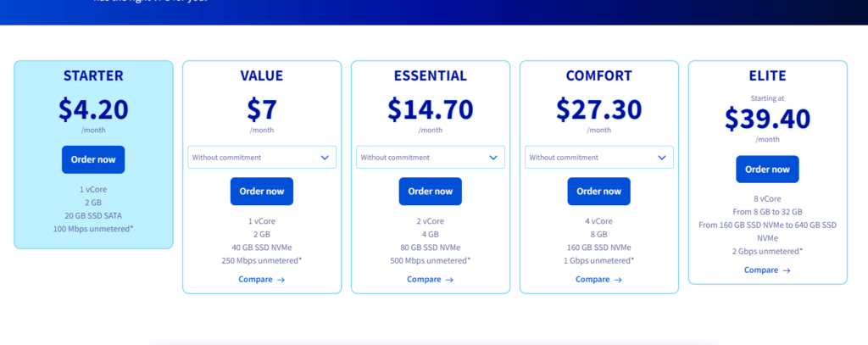Click the $39.40 ELITE price
868x345 pixels.
point(767,118)
